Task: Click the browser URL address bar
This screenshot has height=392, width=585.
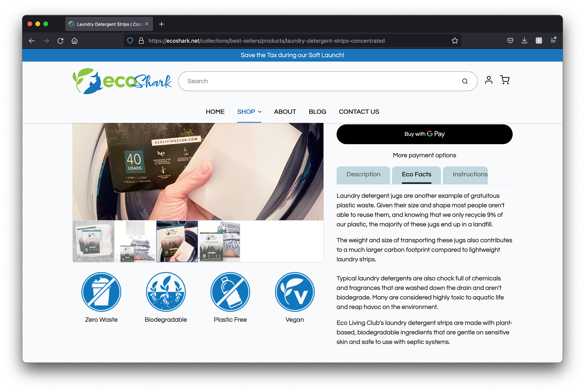Action: pos(292,41)
